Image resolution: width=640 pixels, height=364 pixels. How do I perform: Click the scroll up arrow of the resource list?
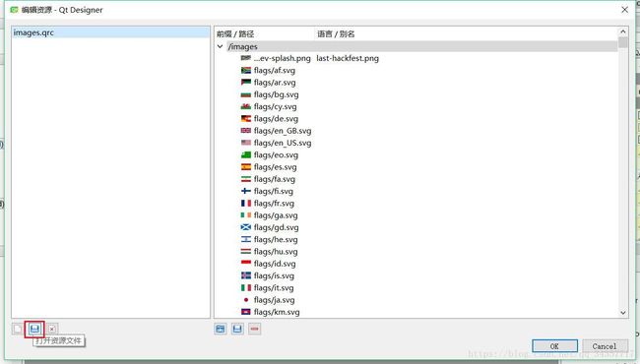[623, 31]
